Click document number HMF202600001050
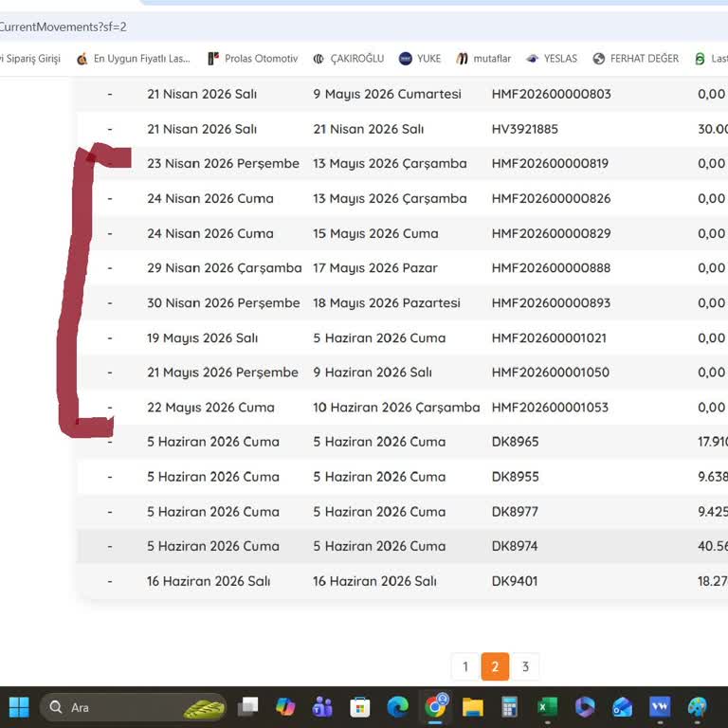The width and height of the screenshot is (728, 728). point(551,373)
